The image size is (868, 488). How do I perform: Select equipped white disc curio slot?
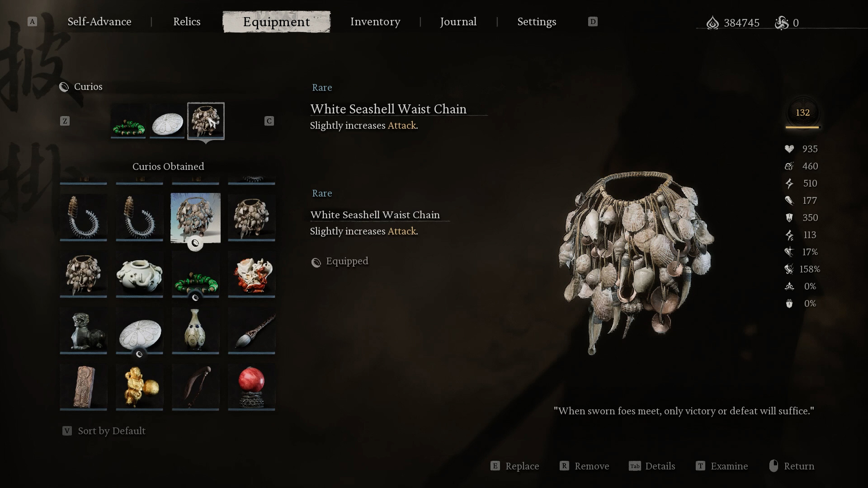tap(167, 121)
